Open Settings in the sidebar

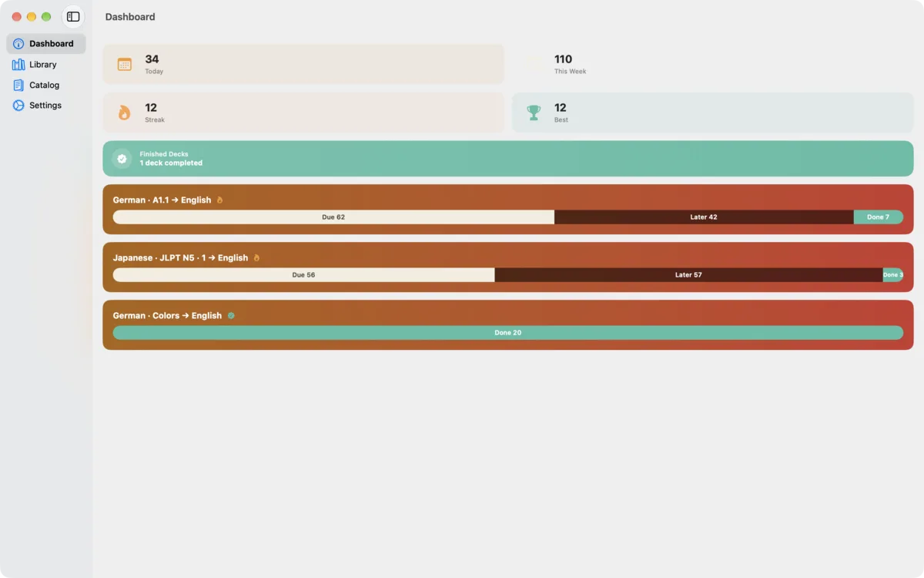tap(46, 106)
